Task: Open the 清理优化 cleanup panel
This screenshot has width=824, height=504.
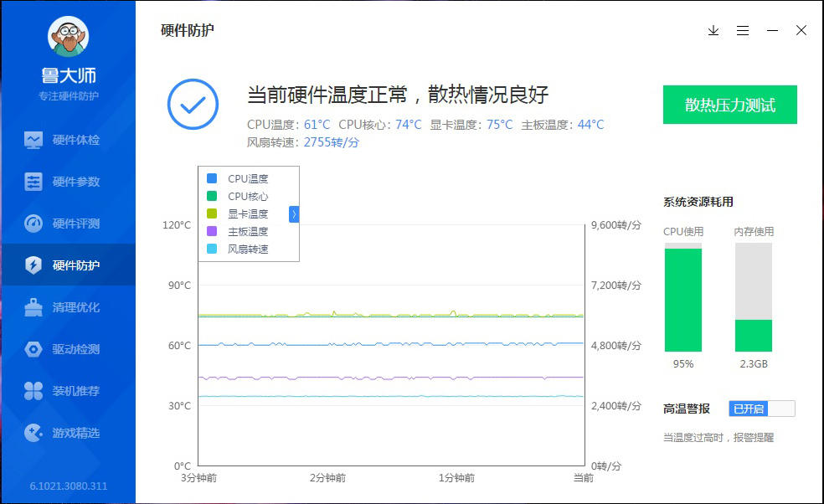Action: [x=67, y=307]
